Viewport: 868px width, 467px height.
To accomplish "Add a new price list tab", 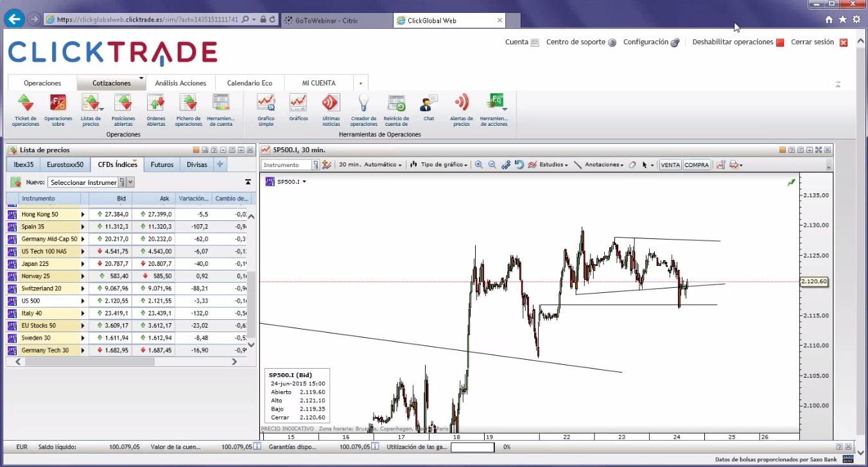I will [220, 164].
